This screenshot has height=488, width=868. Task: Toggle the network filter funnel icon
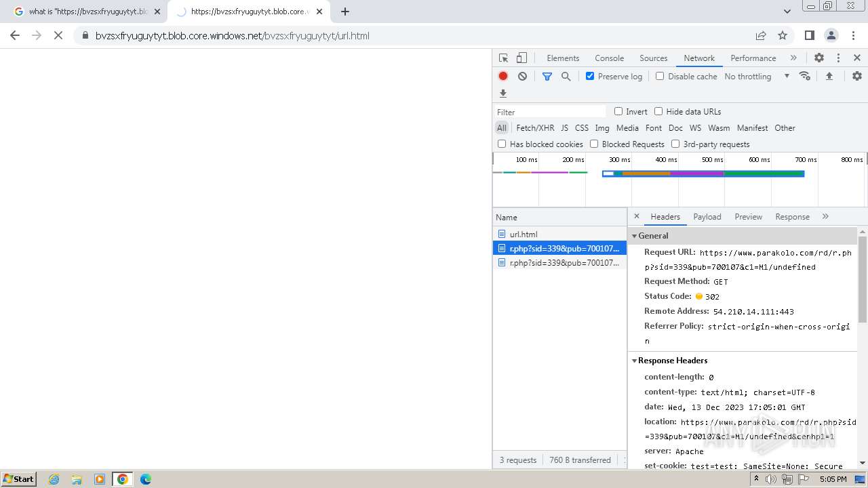[x=547, y=77]
